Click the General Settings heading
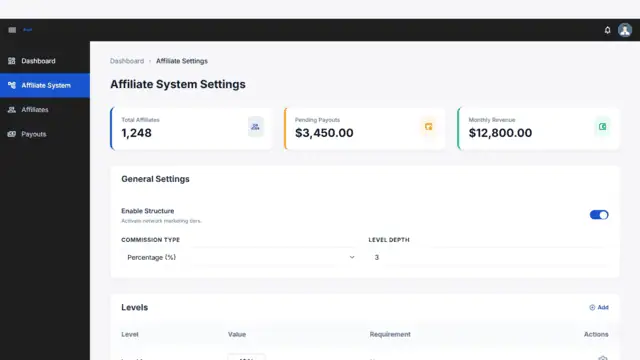Viewport: 640px width, 360px height. 155,179
